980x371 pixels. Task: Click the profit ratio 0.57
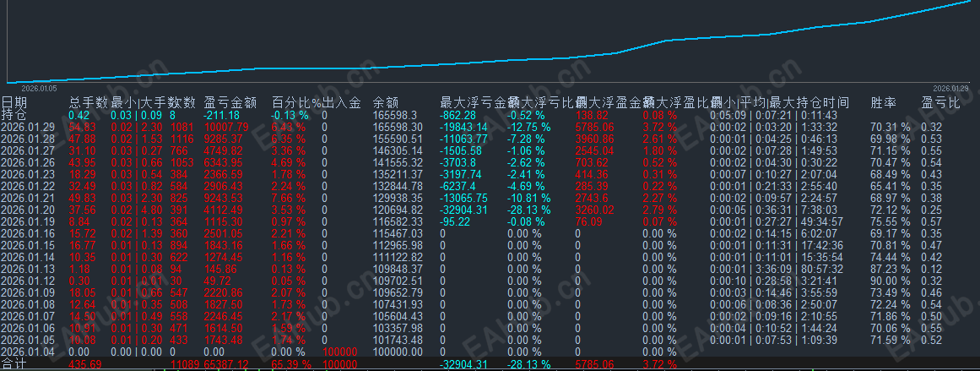pyautogui.click(x=932, y=222)
